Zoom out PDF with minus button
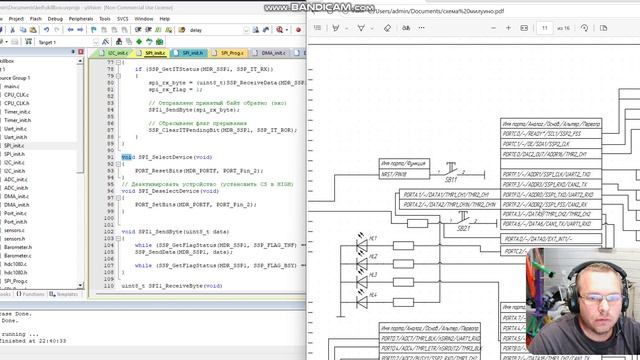Image resolution: width=640 pixels, height=360 pixels. pyautogui.click(x=493, y=28)
